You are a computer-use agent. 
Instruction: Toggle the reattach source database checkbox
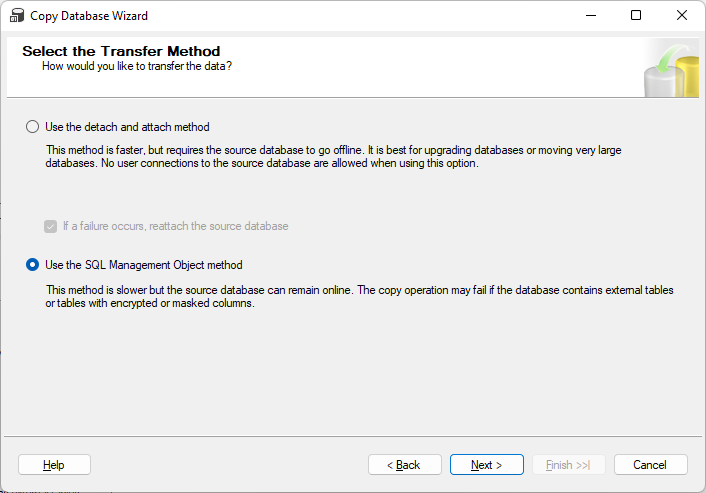coord(50,226)
